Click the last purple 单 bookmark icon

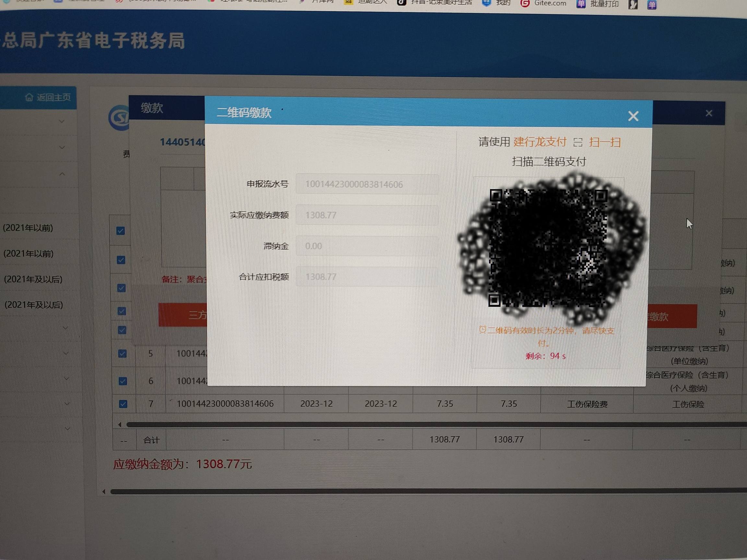click(652, 5)
